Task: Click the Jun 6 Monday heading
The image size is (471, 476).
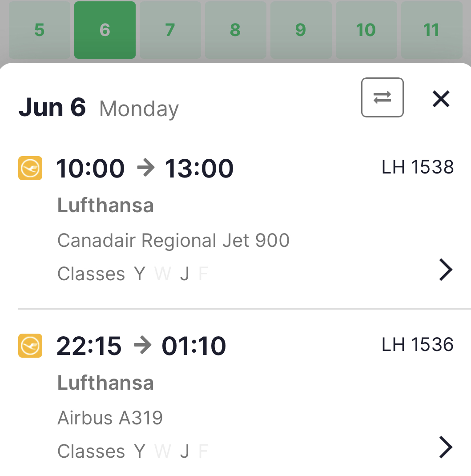Action: tap(98, 108)
